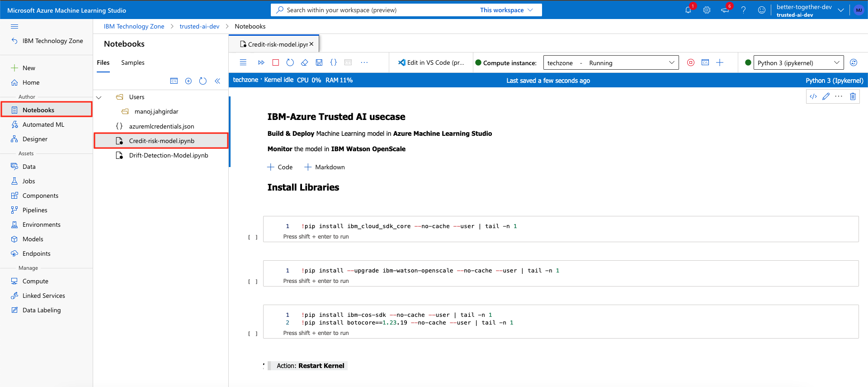
Task: Add a Code cell below
Action: click(x=280, y=167)
